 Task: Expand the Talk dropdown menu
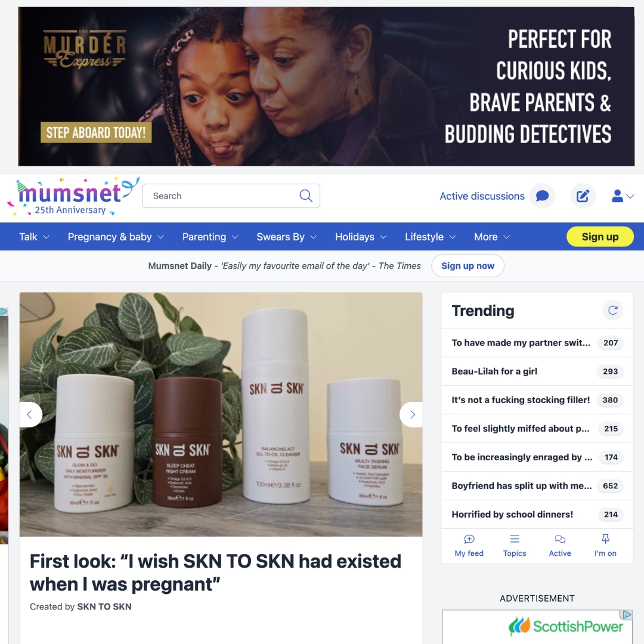(34, 237)
